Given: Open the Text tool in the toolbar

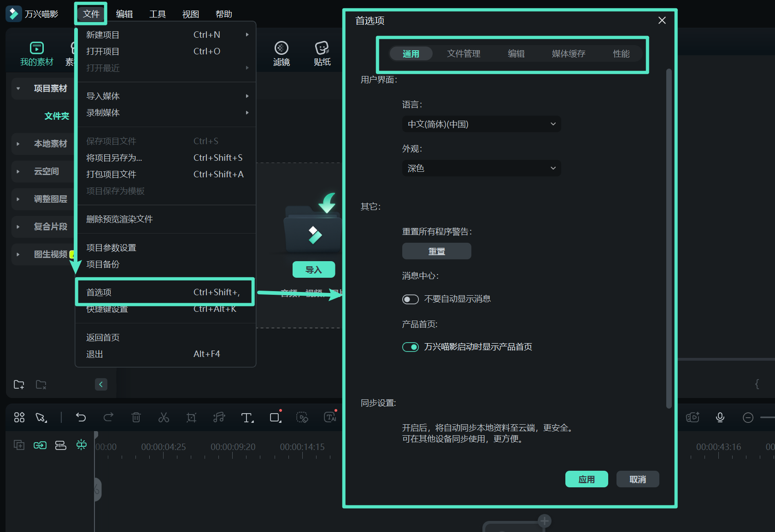Looking at the screenshot, I should click(x=247, y=417).
